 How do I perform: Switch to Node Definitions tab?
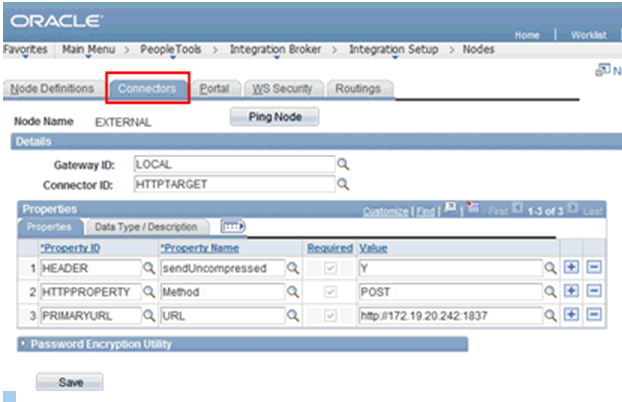click(52, 88)
